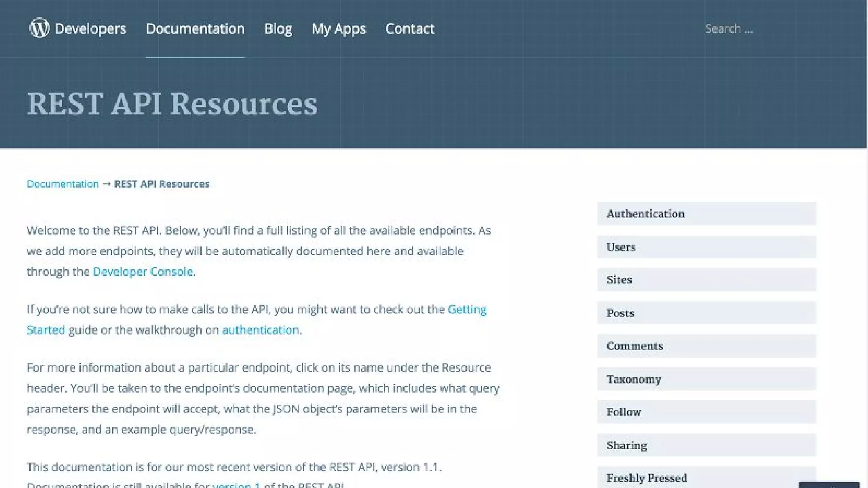The height and width of the screenshot is (488, 868).
Task: Open the Documentation nav tab
Action: (195, 29)
